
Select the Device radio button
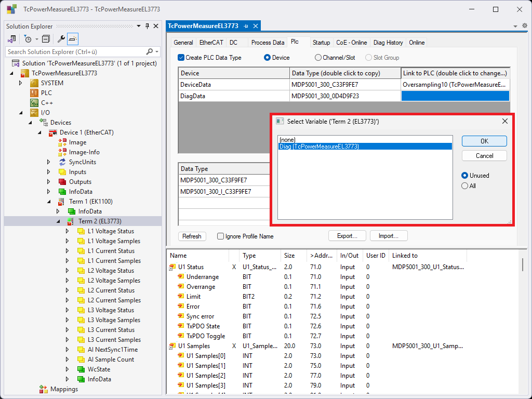click(x=267, y=58)
